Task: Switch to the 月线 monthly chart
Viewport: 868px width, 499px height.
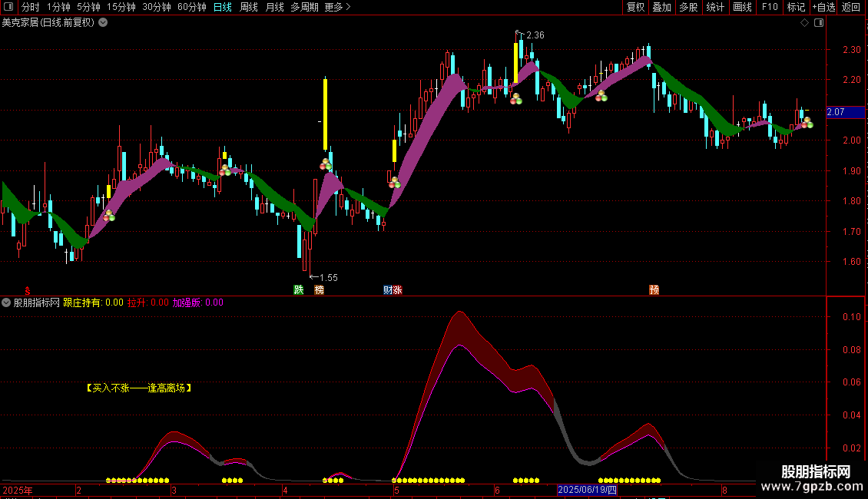Action: [274, 7]
